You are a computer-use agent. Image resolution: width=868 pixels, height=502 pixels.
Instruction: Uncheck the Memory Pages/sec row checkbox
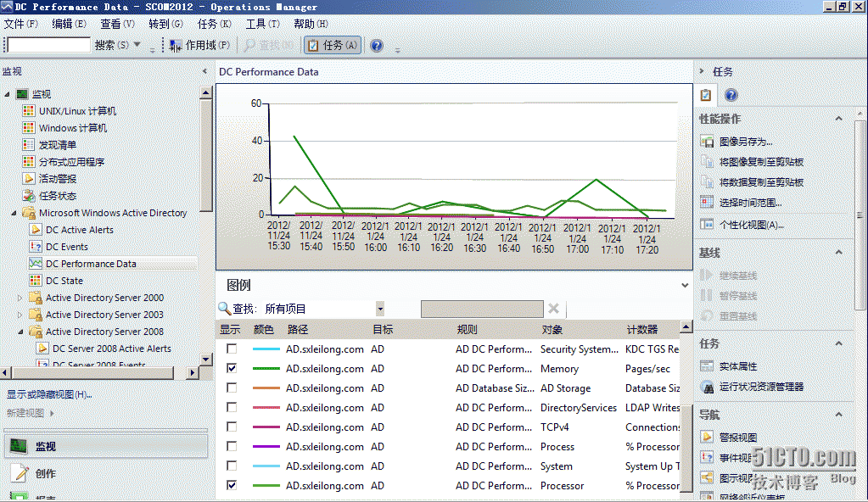pos(232,368)
